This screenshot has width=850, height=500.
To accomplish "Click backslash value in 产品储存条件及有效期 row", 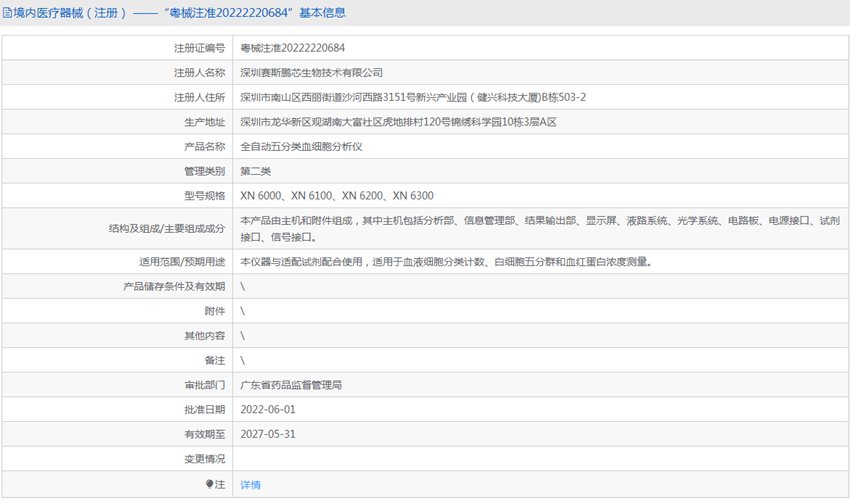I will (x=243, y=286).
